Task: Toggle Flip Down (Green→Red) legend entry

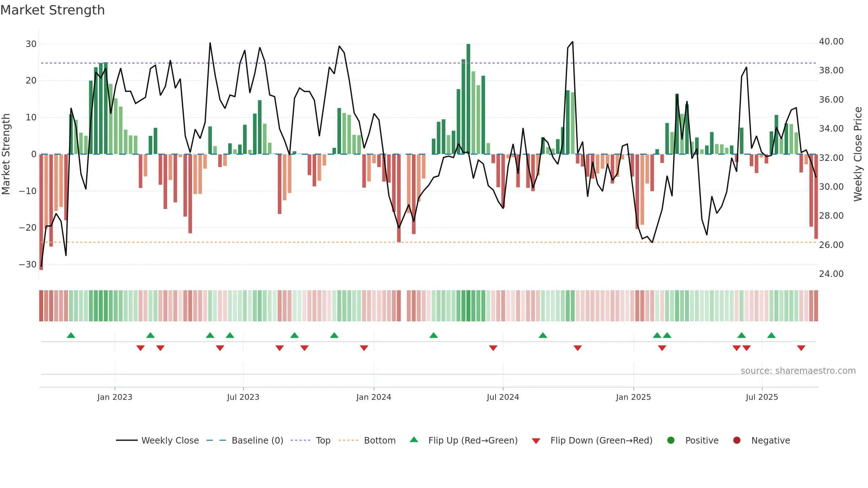Action: point(592,440)
